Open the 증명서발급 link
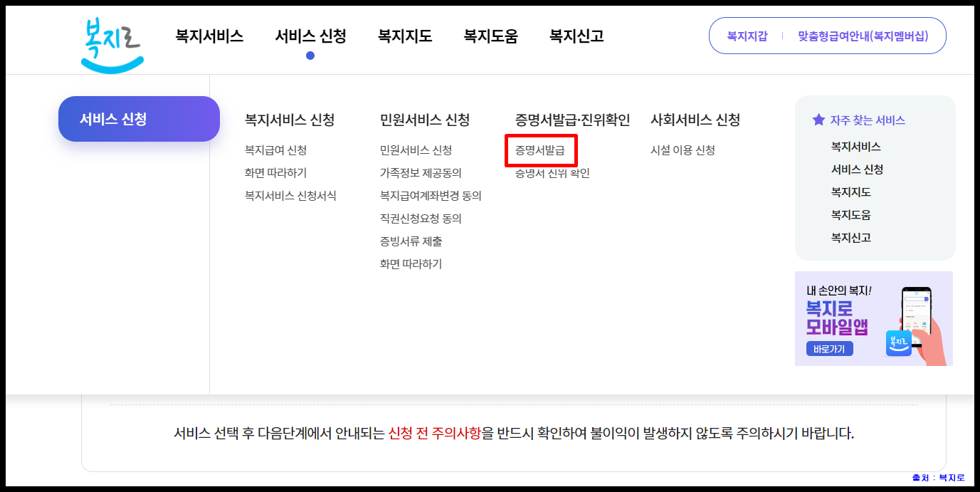 [x=540, y=150]
